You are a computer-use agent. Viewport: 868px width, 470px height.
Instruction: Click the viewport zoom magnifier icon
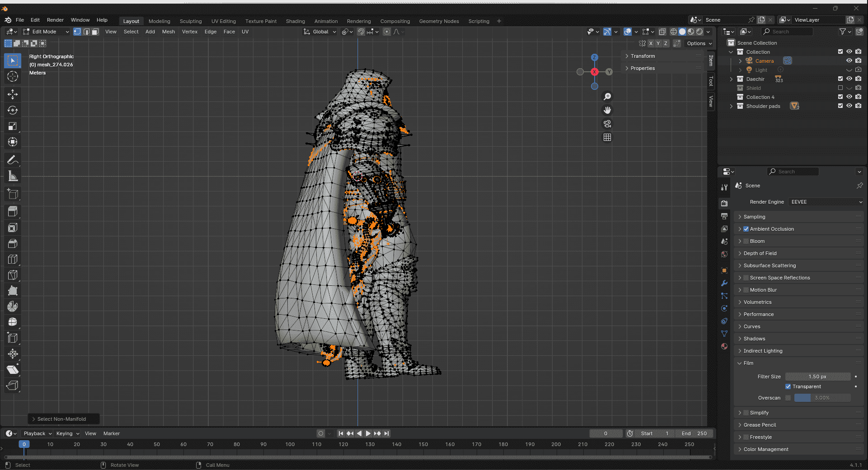(607, 97)
